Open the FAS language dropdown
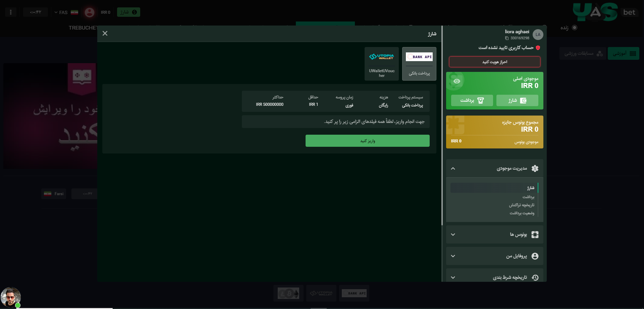 (x=61, y=12)
